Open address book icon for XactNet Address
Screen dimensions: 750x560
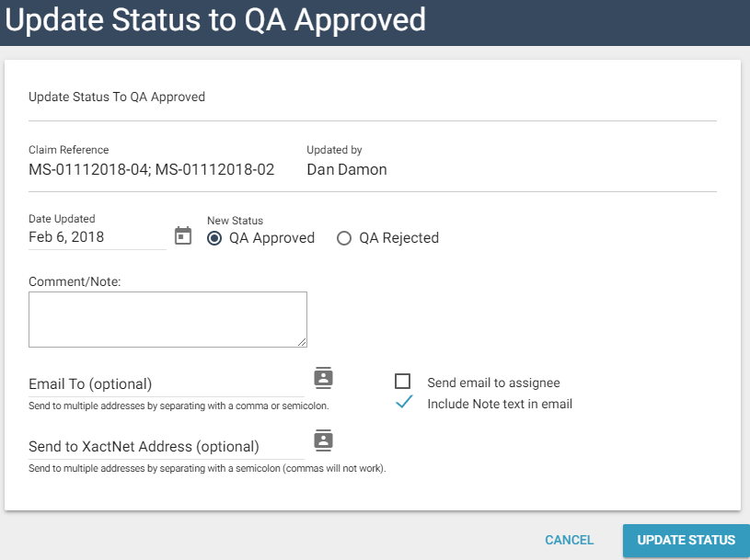pyautogui.click(x=323, y=440)
